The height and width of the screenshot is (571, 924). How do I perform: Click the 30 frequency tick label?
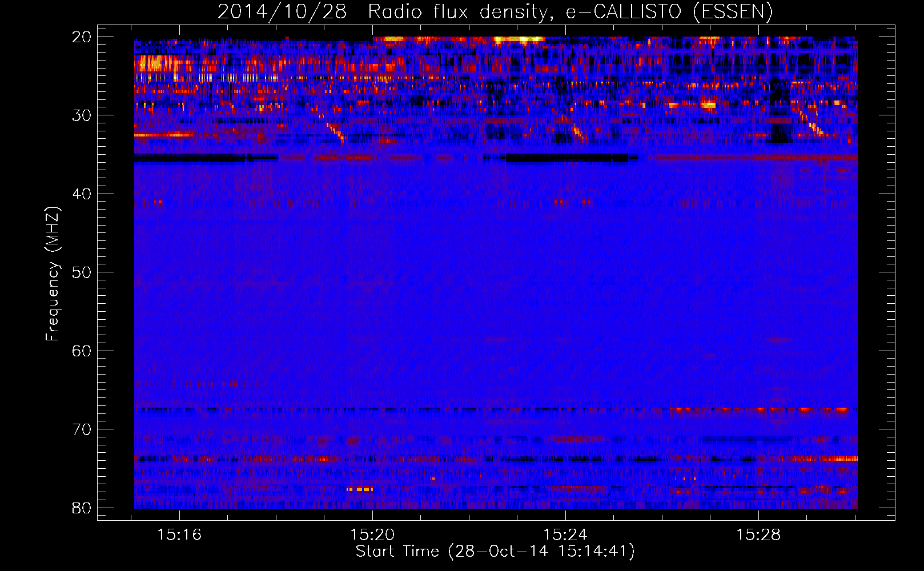82,115
